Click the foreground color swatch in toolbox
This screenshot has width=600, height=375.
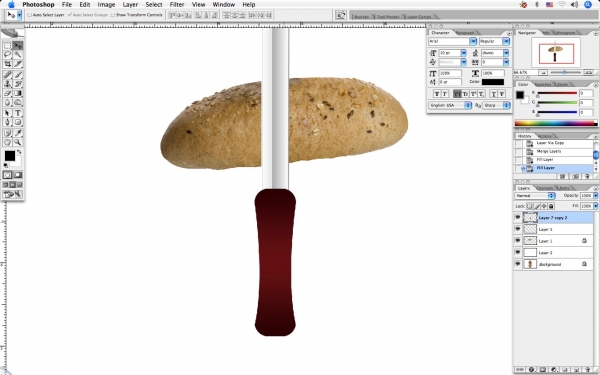click(10, 156)
